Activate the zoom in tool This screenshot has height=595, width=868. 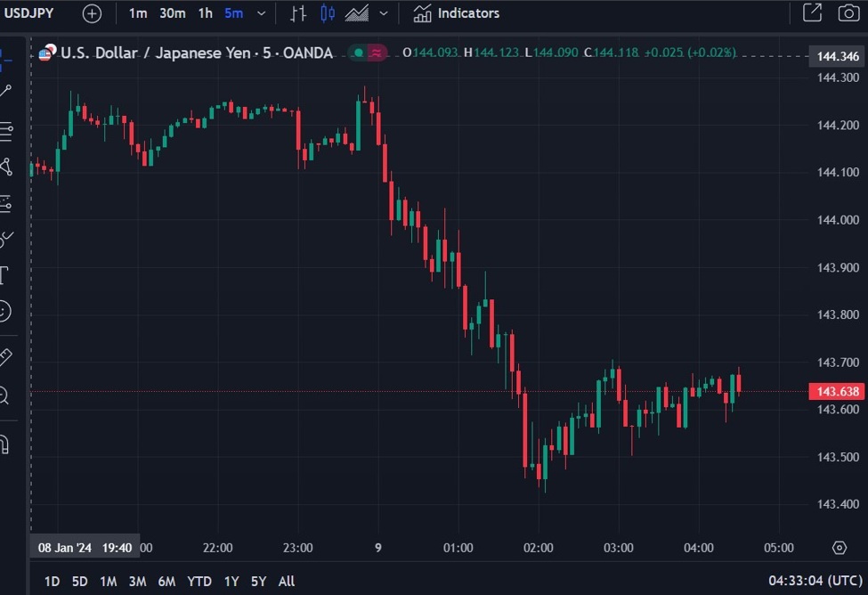tap(4, 395)
